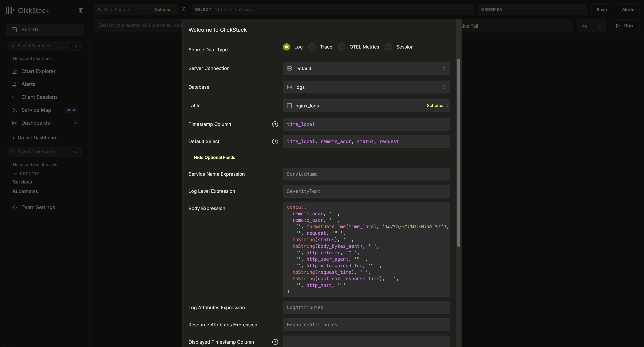This screenshot has height=347, width=644.
Task: Click the Timestamp Column help icon
Action: click(x=275, y=124)
